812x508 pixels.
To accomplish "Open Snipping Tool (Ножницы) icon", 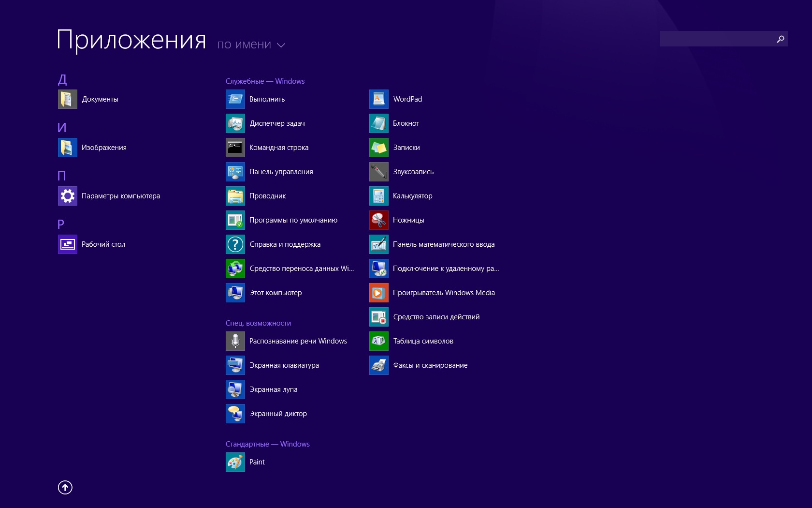I will [378, 220].
